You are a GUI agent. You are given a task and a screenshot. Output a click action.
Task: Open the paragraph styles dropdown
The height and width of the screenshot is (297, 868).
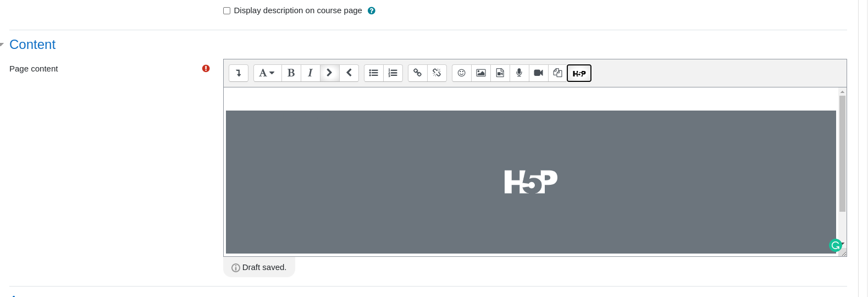click(x=267, y=73)
